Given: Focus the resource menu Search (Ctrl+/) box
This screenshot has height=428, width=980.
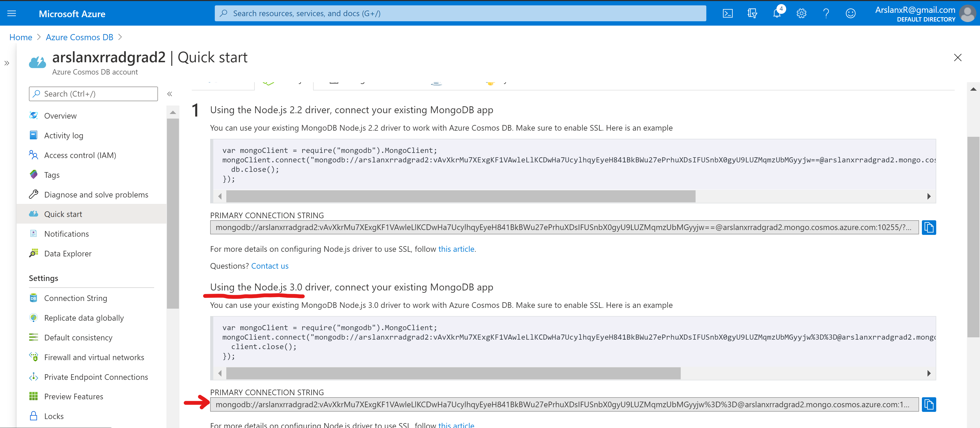Looking at the screenshot, I should coord(93,94).
